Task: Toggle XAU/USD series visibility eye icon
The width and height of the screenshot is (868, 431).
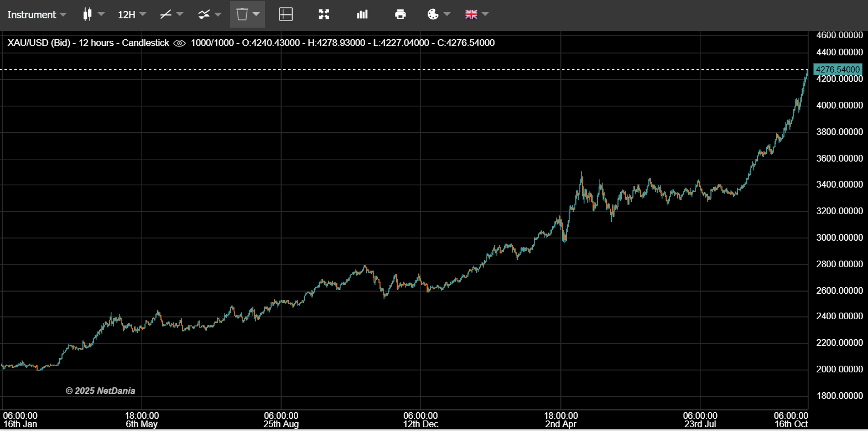Action: (179, 43)
